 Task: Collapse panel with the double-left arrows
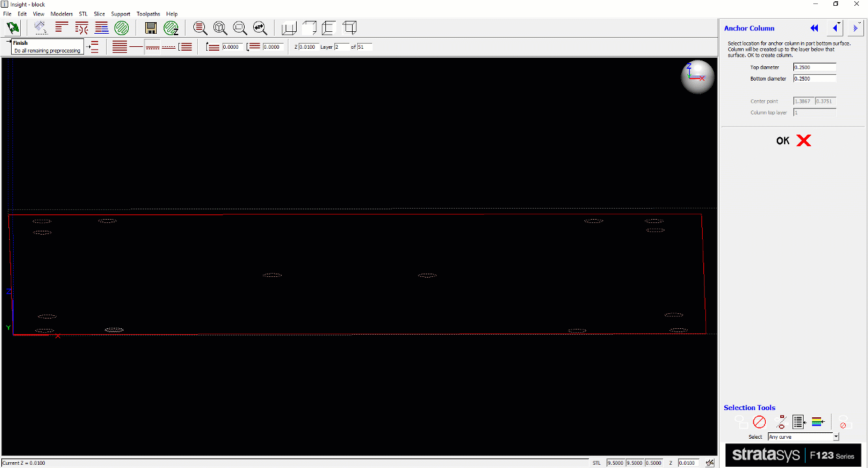814,28
